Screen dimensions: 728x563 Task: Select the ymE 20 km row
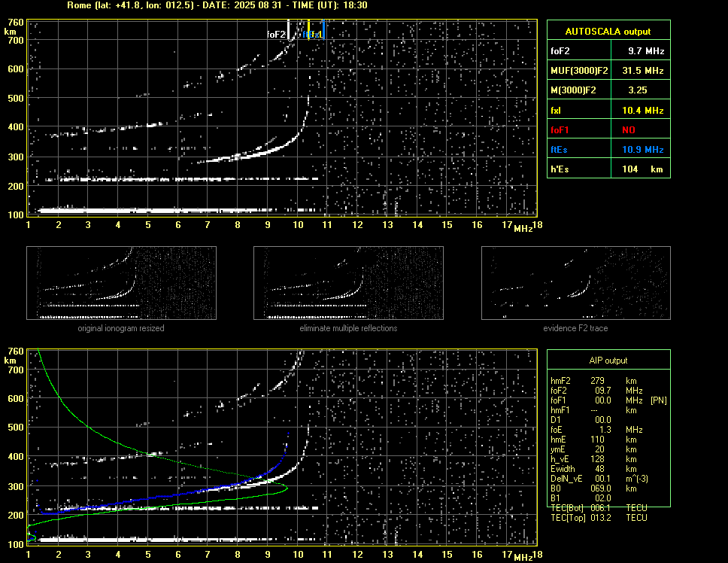593,449
